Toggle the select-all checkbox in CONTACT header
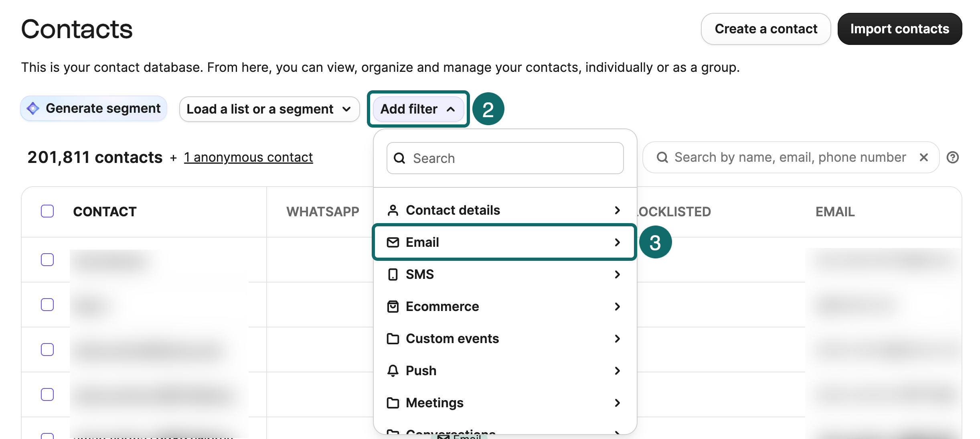The width and height of the screenshot is (980, 439). tap(47, 211)
